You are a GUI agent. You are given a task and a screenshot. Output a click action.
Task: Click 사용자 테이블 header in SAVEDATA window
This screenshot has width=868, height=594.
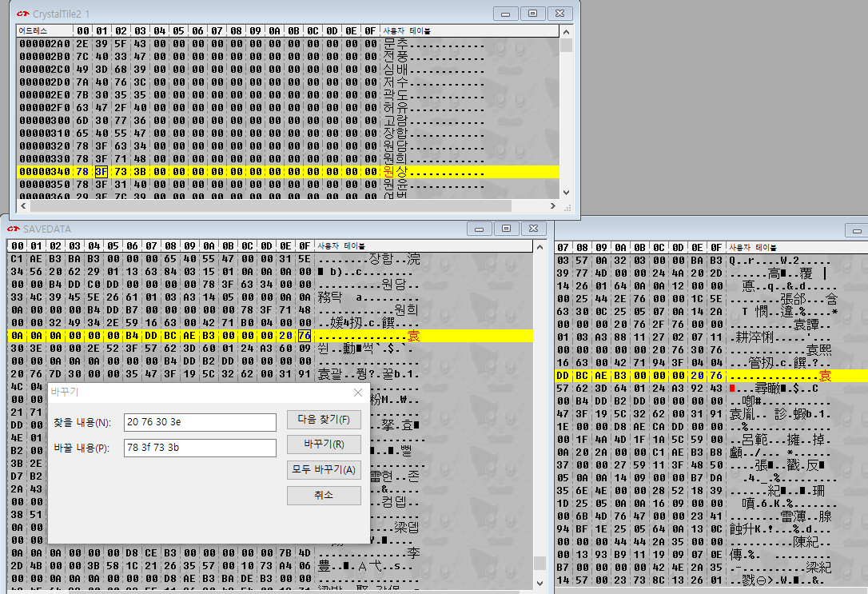[x=341, y=245]
